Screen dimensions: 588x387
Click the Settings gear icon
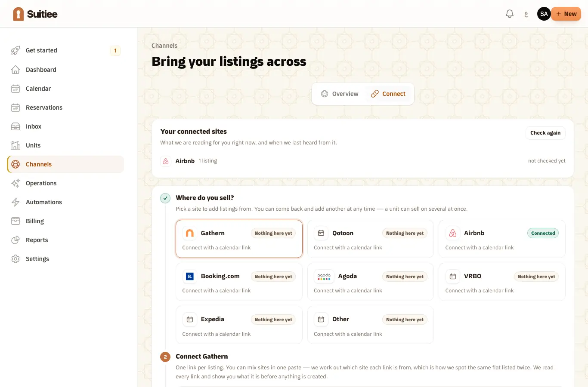pyautogui.click(x=15, y=259)
